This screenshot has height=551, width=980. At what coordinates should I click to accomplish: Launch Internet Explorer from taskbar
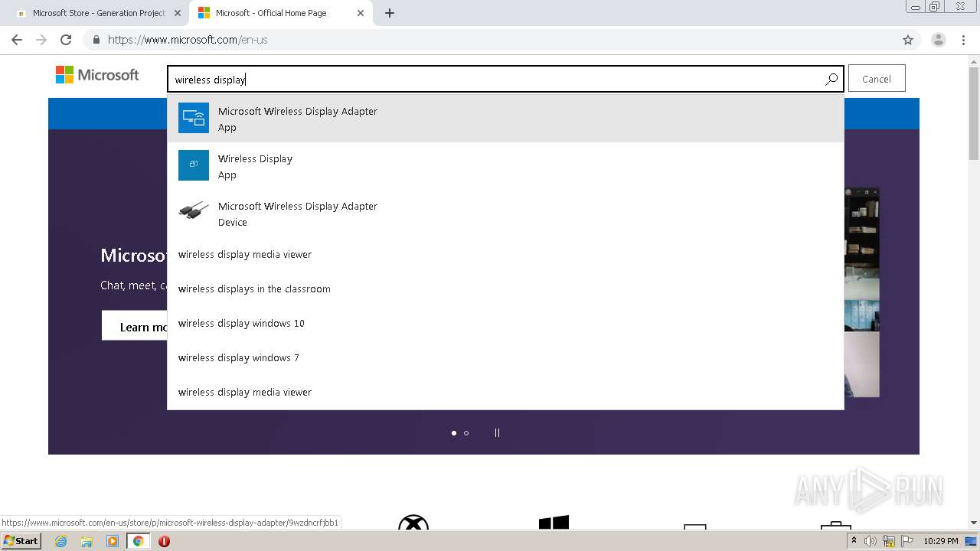coord(61,541)
